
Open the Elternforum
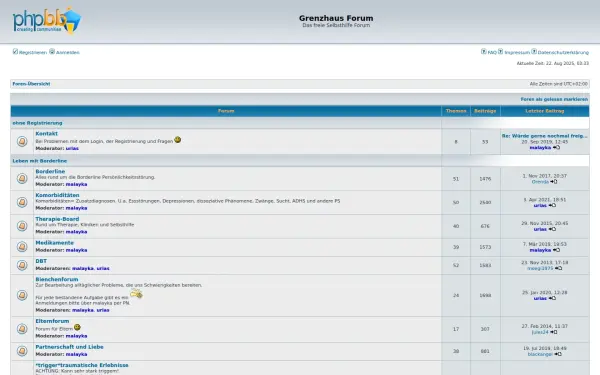52,321
